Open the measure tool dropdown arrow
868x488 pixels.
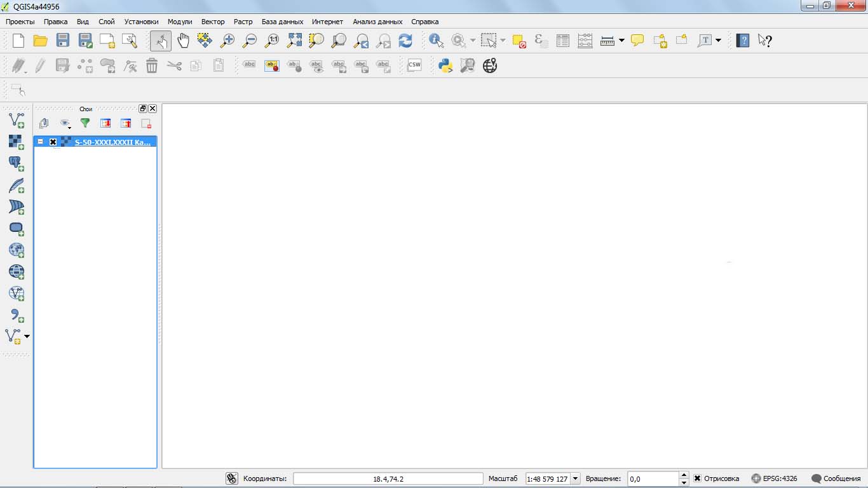[621, 41]
